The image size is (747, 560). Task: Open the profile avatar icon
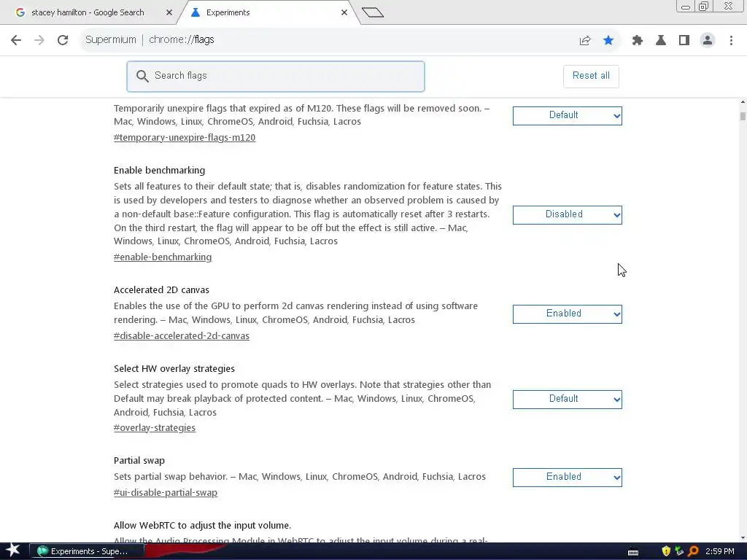708,41
